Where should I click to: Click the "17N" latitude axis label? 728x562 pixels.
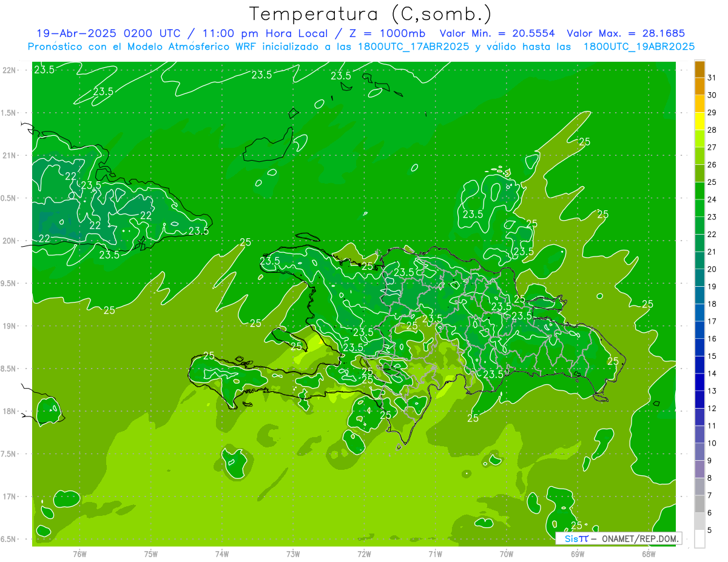point(8,497)
